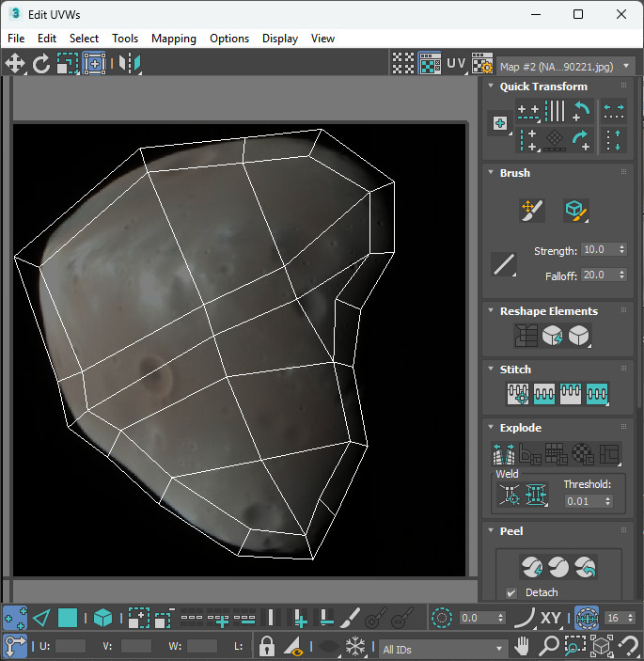Click the Relax custom icon
644x661 pixels.
point(579,336)
